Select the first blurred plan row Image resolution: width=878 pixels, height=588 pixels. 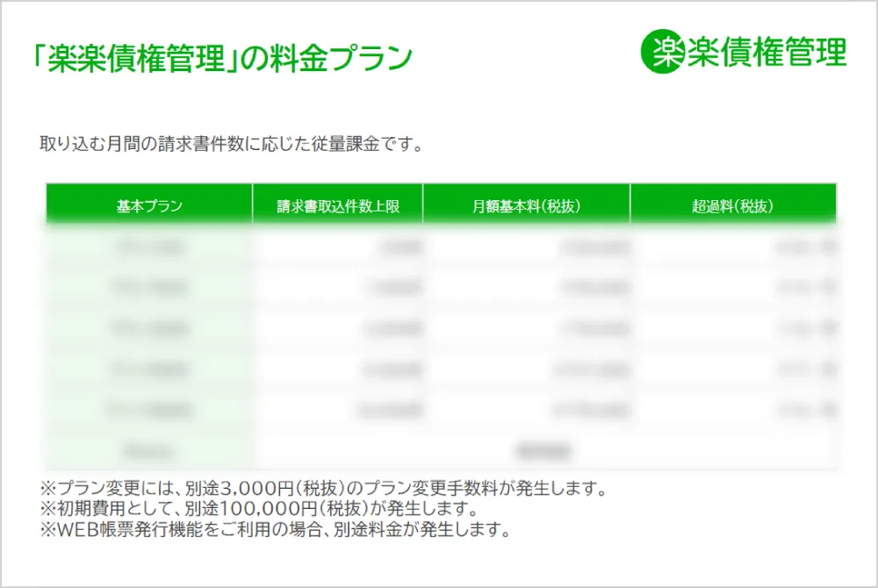pyautogui.click(x=439, y=247)
